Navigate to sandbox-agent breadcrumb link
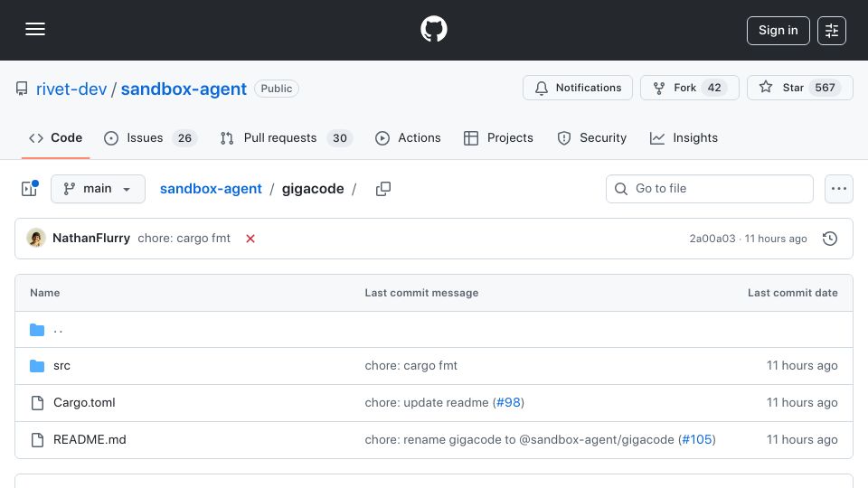868x488 pixels. pyautogui.click(x=211, y=189)
